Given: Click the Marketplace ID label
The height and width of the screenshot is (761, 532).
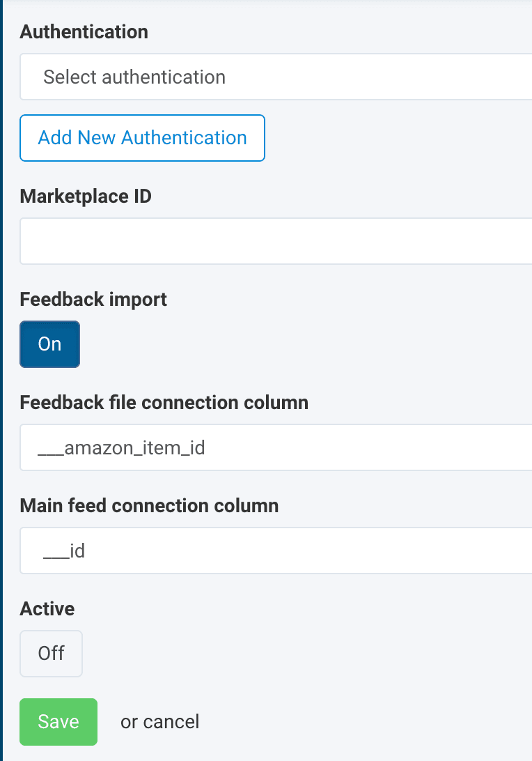Looking at the screenshot, I should pos(86,197).
